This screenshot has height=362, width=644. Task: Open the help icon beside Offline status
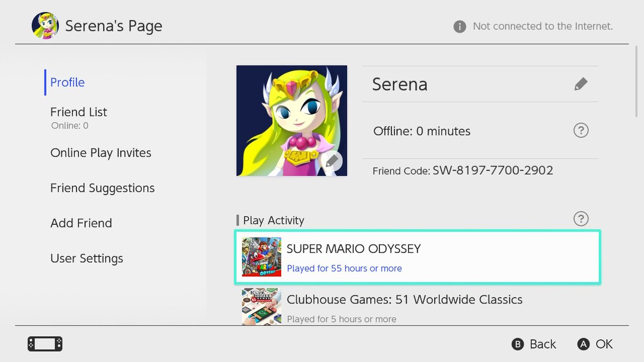coord(581,130)
